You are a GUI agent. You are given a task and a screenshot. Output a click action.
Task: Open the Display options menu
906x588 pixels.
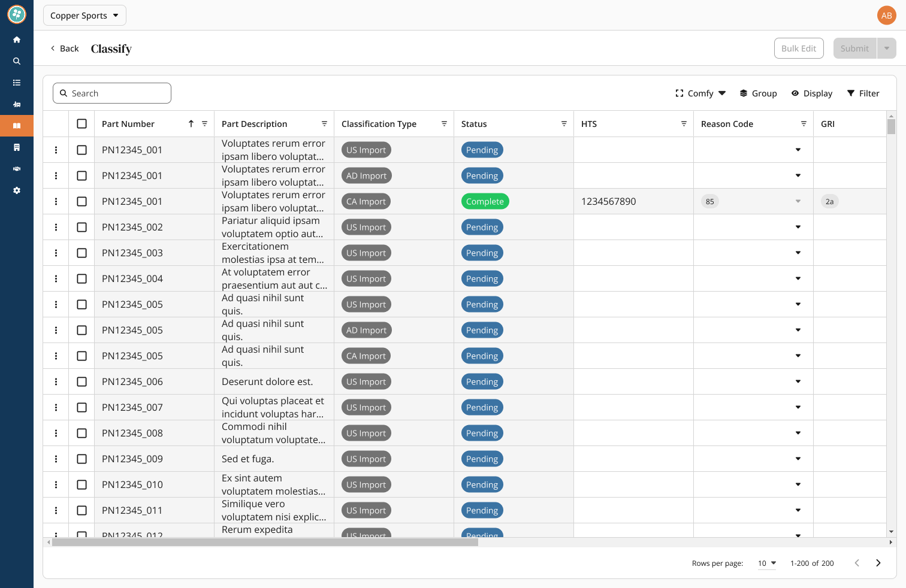[812, 93]
